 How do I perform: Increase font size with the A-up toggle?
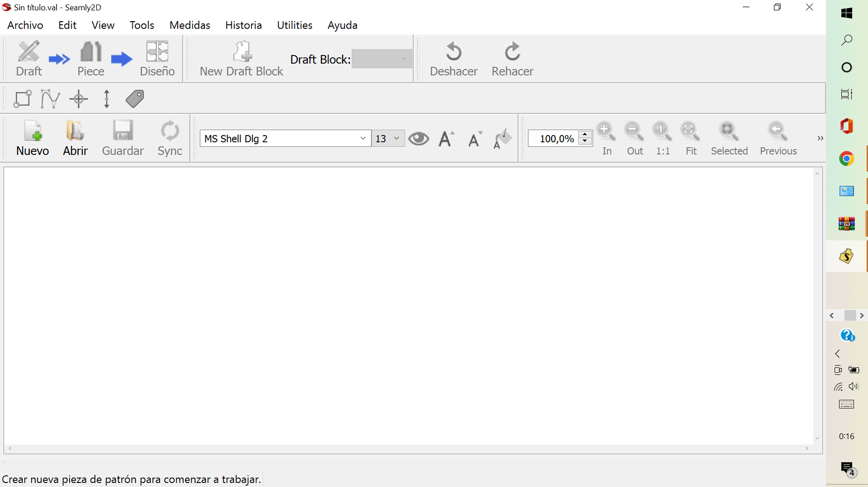[x=446, y=138]
